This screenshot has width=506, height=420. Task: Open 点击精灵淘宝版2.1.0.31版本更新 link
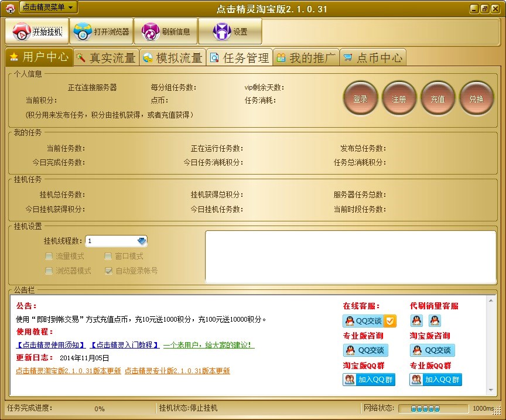coord(69,371)
